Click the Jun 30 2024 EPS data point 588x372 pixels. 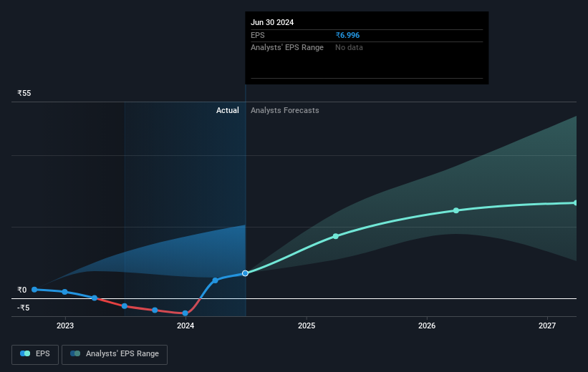(245, 273)
